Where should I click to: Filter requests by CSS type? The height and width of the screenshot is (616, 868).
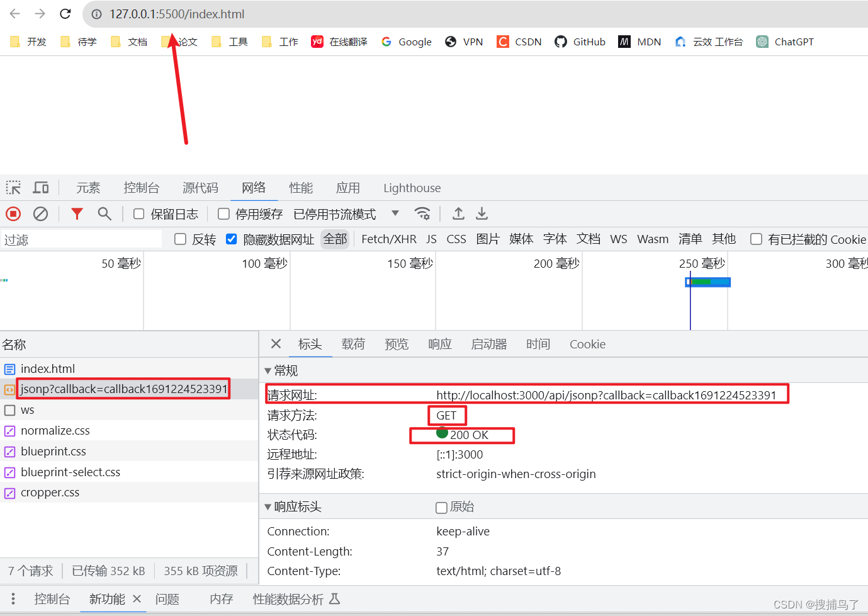[456, 239]
